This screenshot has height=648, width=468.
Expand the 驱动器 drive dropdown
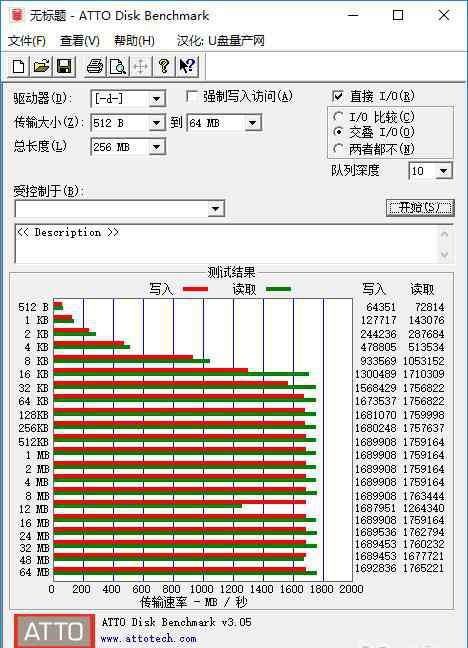[157, 99]
